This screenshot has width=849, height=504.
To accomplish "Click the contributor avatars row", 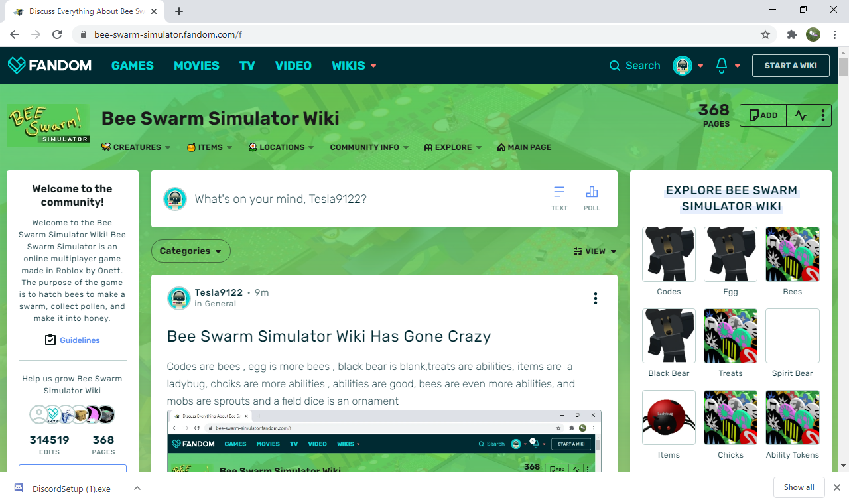I will [72, 414].
